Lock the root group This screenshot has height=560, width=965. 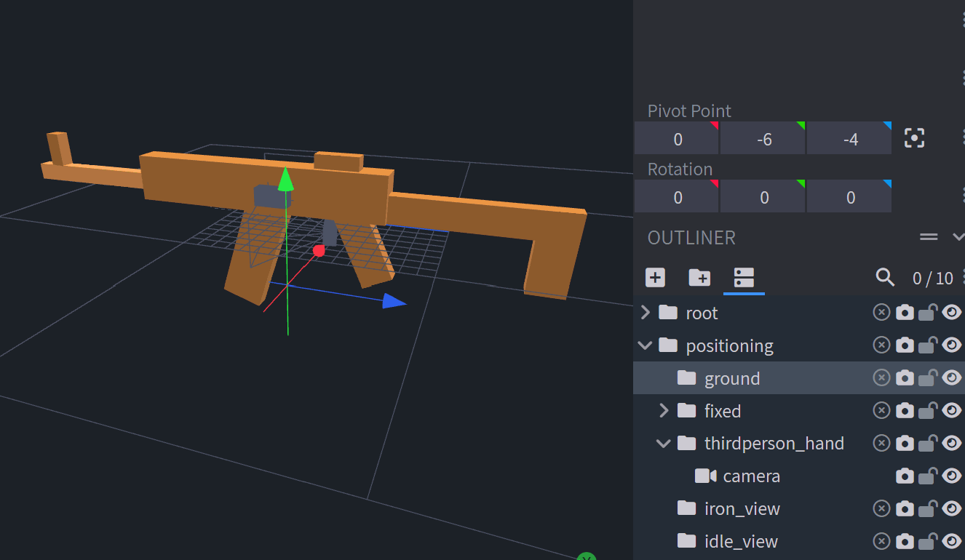928,313
